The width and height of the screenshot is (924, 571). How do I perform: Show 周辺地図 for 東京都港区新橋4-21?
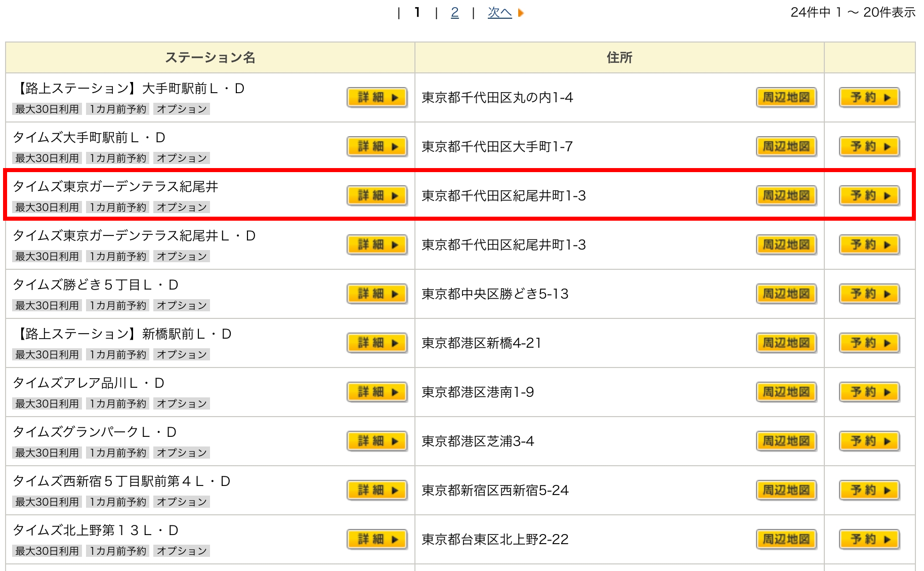click(786, 343)
